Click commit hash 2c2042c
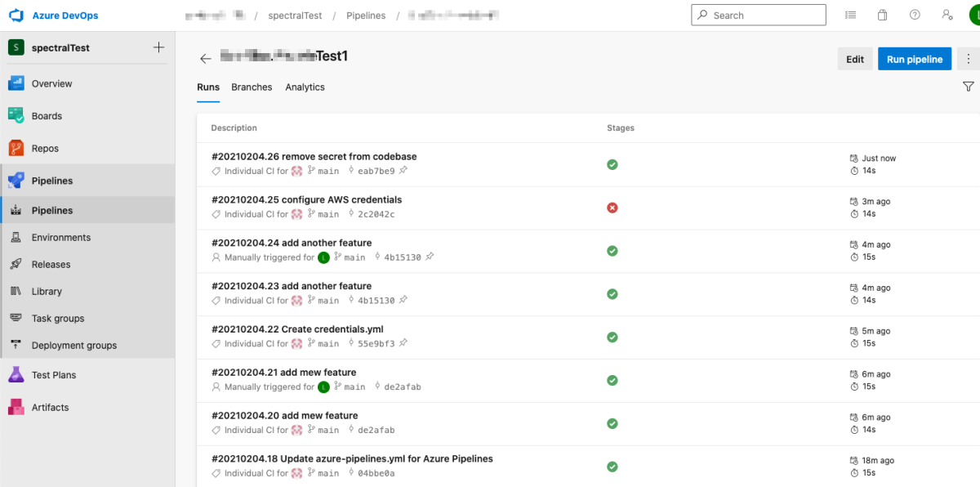The height and width of the screenshot is (487, 980). pyautogui.click(x=376, y=214)
